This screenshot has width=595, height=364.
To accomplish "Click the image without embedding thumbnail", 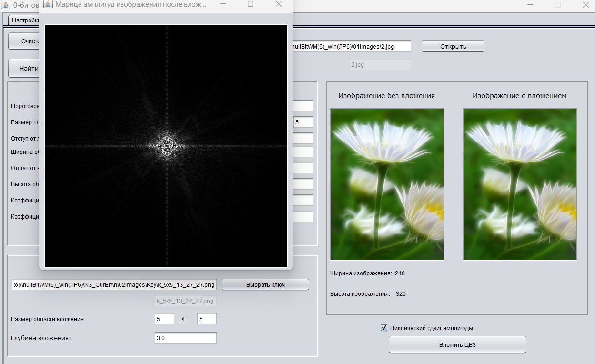I will click(387, 184).
